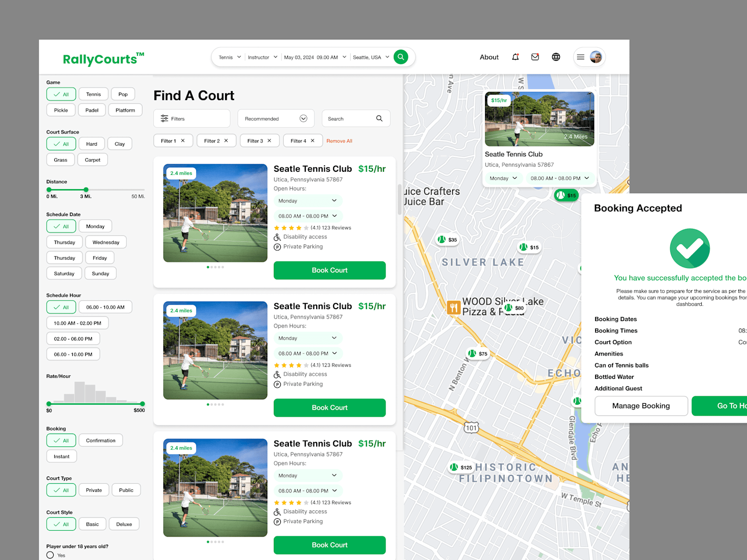Open the mail inbox icon
This screenshot has height=560, width=747.
[535, 57]
